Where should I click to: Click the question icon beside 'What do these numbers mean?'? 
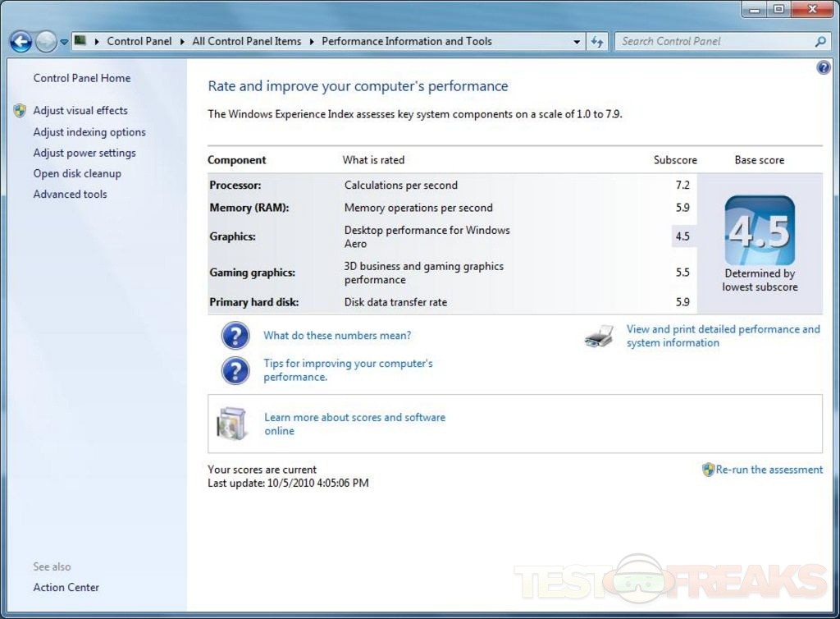235,336
